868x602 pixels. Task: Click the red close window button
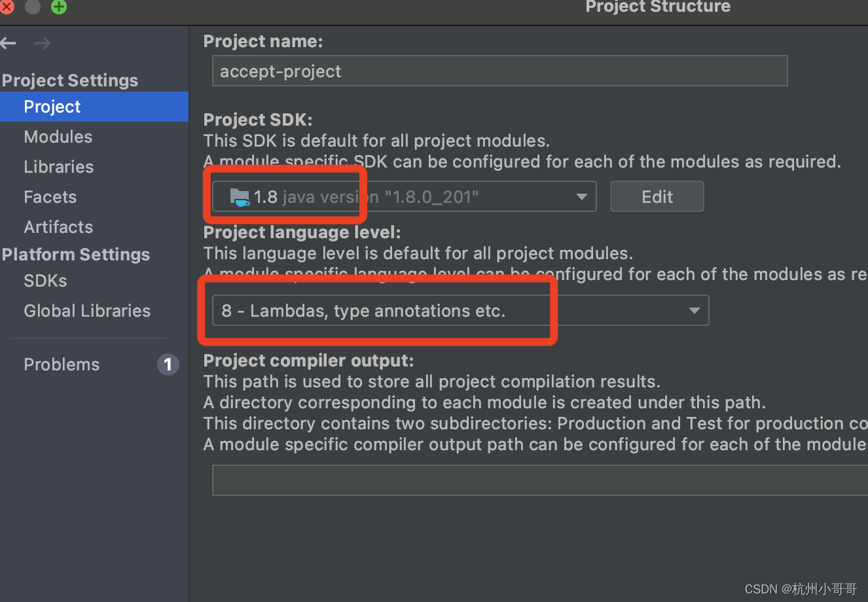pyautogui.click(x=7, y=7)
